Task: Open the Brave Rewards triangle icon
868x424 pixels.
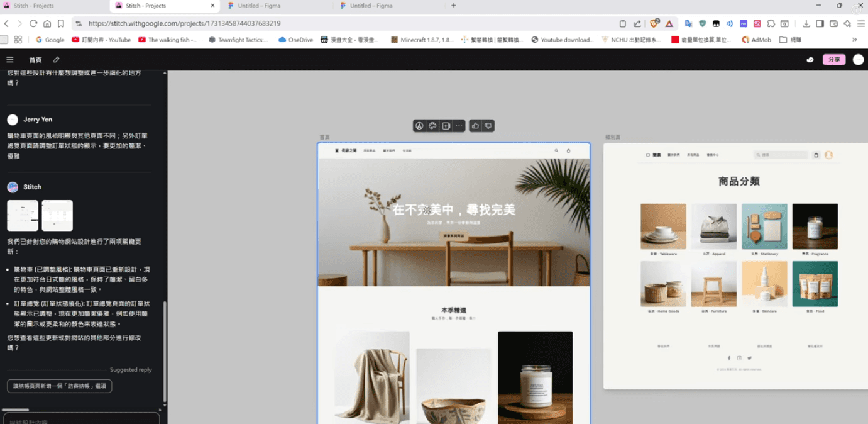Action: (669, 24)
